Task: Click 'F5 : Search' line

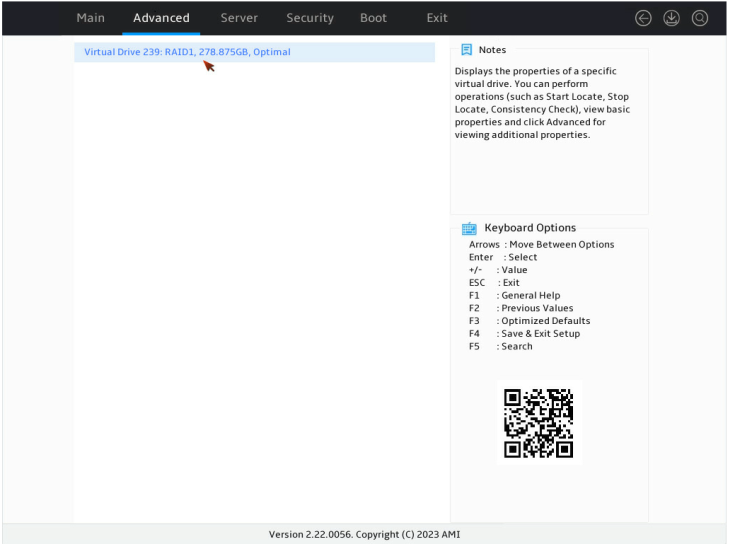Action: click(x=501, y=346)
